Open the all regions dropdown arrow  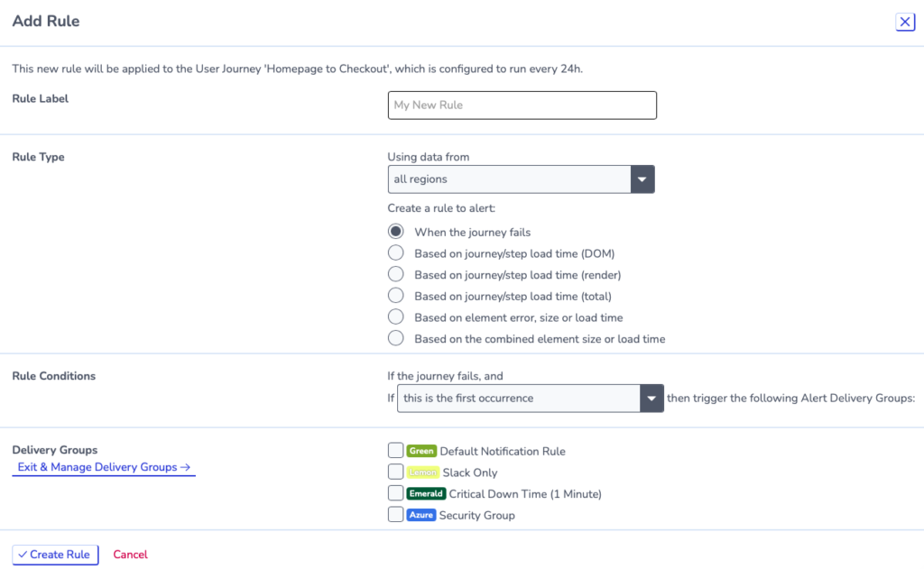pyautogui.click(x=642, y=179)
